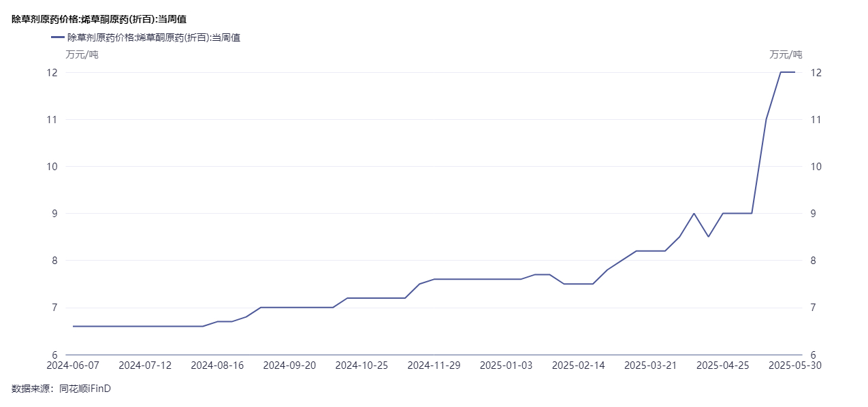Viewport: 868px width, 407px height.
Task: Click the left y-axis value 12
Action: click(x=52, y=73)
